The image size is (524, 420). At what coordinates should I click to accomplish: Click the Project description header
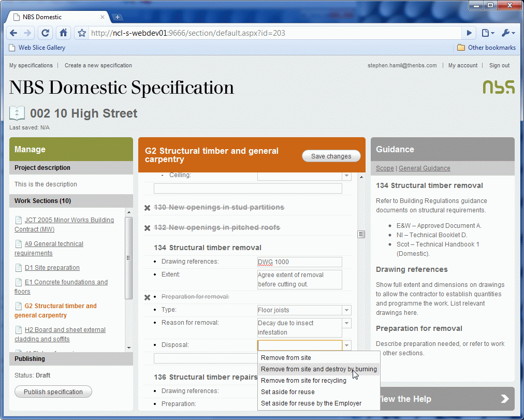click(x=71, y=168)
